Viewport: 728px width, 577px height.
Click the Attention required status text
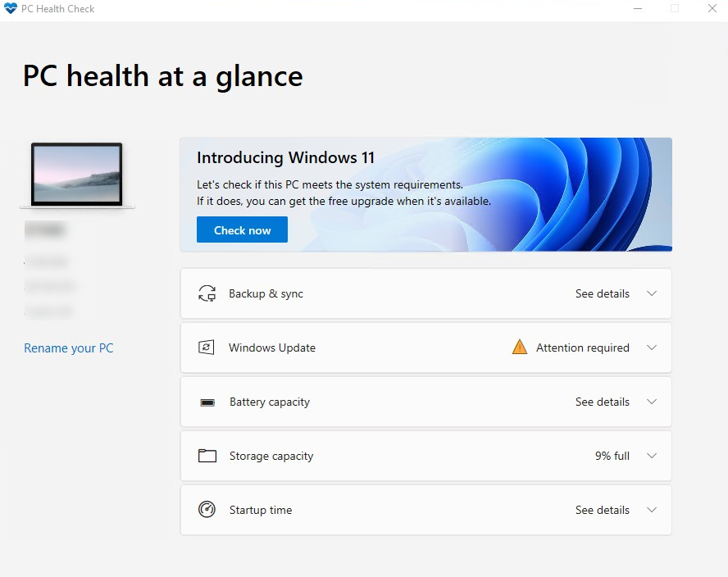pyautogui.click(x=583, y=348)
